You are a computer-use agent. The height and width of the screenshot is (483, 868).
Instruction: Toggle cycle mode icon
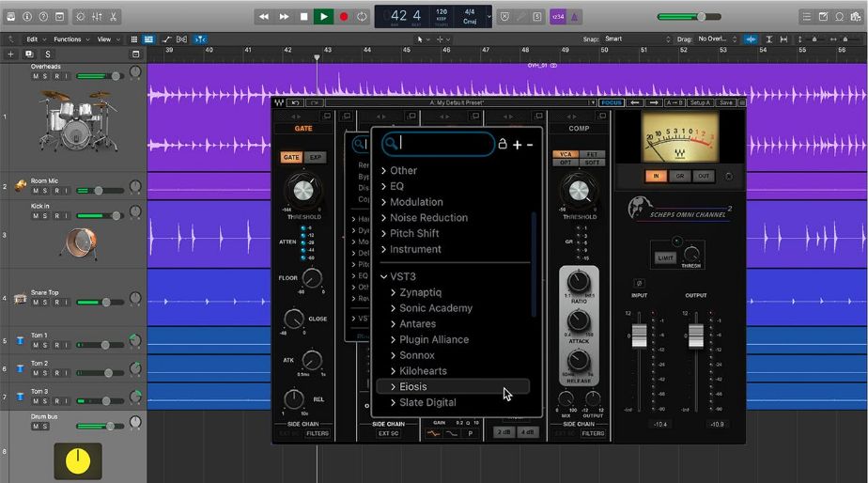pos(362,17)
